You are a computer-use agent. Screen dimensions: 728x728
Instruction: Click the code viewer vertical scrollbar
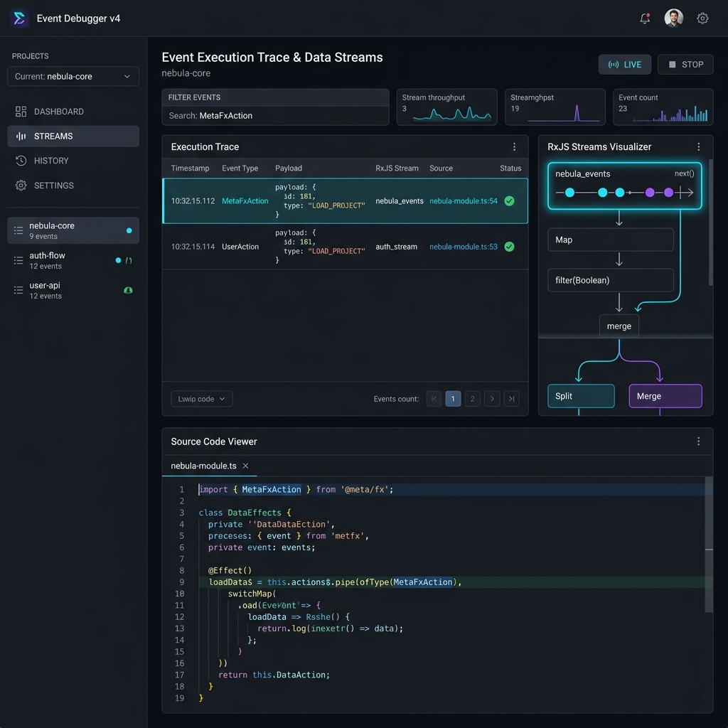click(709, 545)
